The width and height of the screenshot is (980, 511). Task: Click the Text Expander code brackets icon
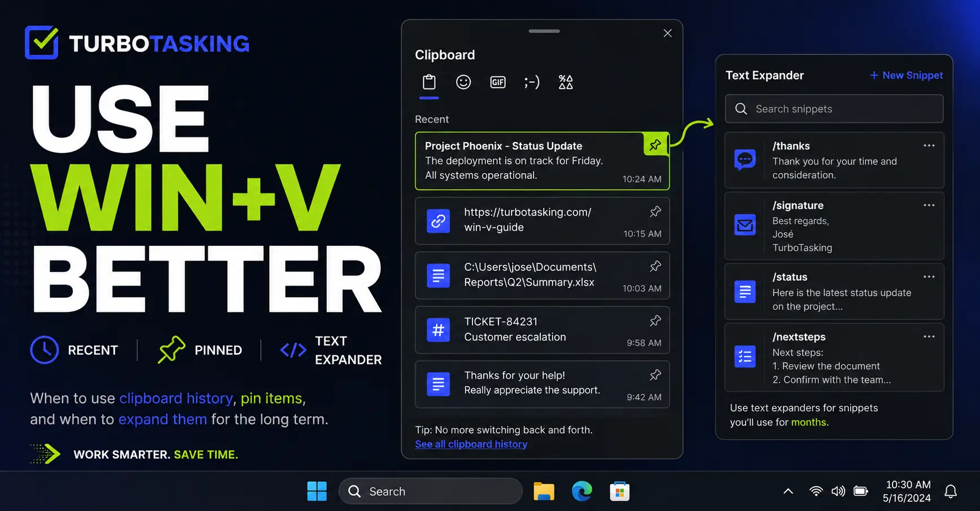click(294, 350)
